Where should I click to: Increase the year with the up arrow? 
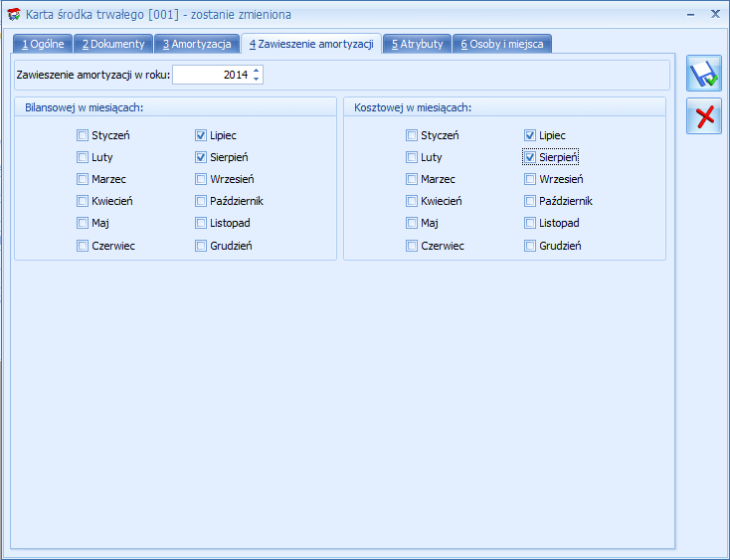[x=256, y=71]
